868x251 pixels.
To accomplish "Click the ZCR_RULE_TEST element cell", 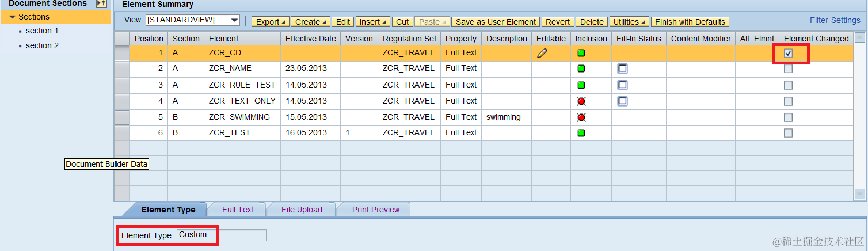I will (x=242, y=85).
